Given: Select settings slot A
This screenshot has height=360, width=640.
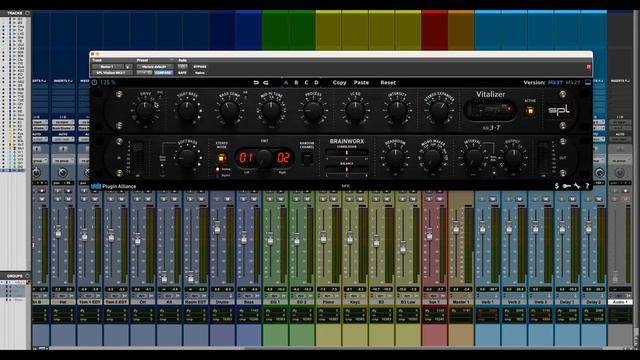Looking at the screenshot, I should coord(286,82).
